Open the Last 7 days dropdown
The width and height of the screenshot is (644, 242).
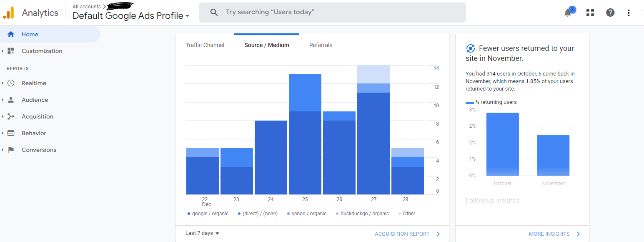[203, 233]
